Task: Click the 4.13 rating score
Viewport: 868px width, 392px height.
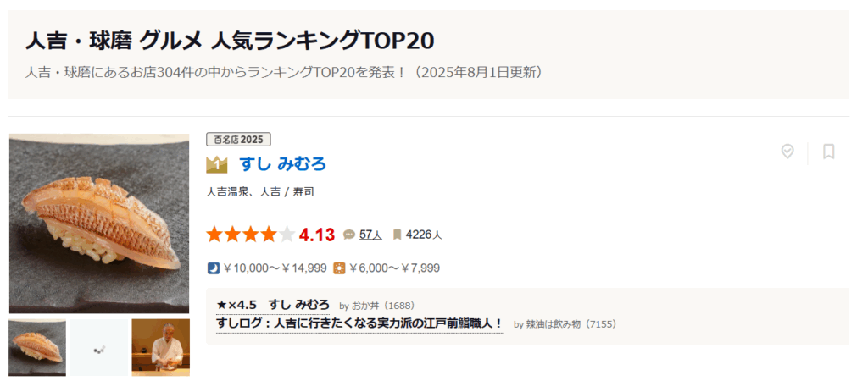Action: (x=317, y=235)
